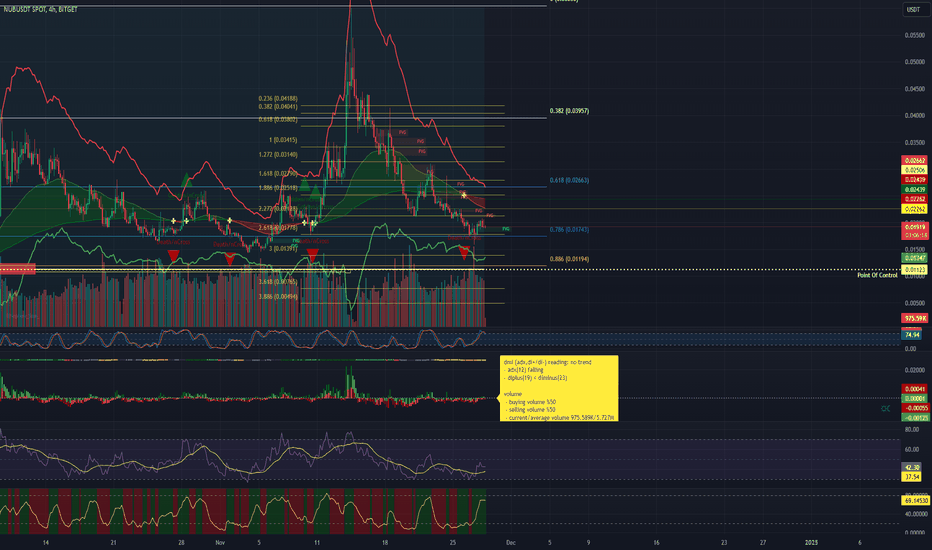932x550 pixels.
Task: Click the 0.01123 point of control price tag
Action: (915, 270)
